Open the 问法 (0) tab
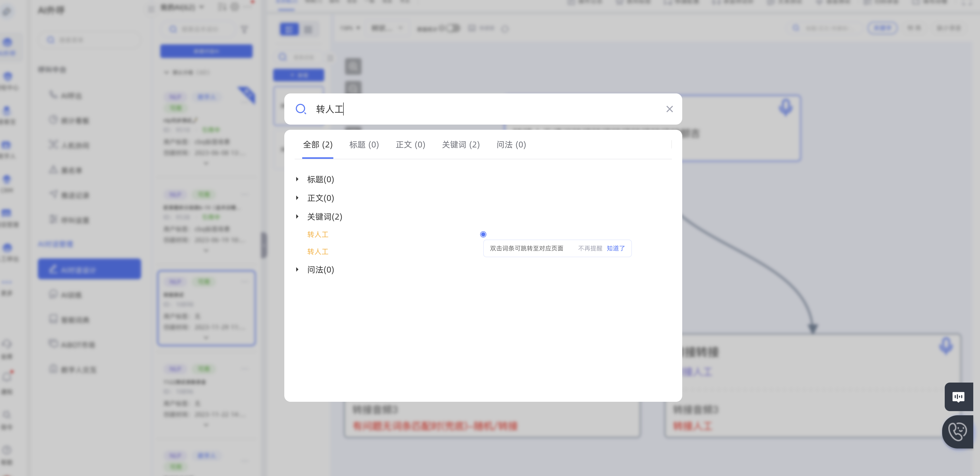 [511, 145]
